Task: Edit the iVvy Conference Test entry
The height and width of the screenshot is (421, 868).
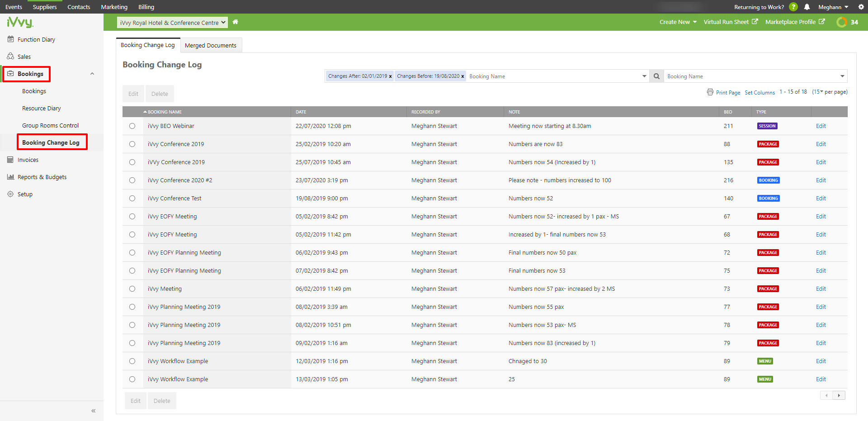Action: (821, 199)
